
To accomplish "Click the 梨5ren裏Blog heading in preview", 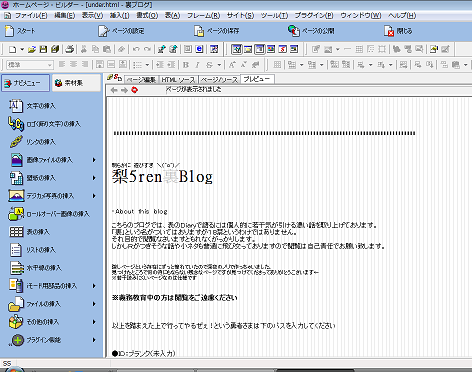I will tap(162, 177).
